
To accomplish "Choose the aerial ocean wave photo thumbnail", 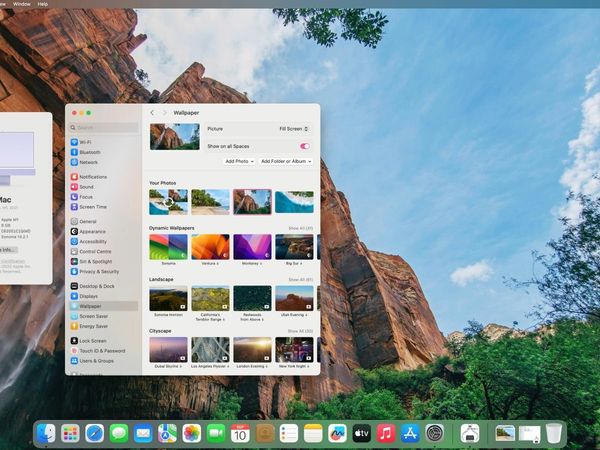I will pyautogui.click(x=294, y=202).
